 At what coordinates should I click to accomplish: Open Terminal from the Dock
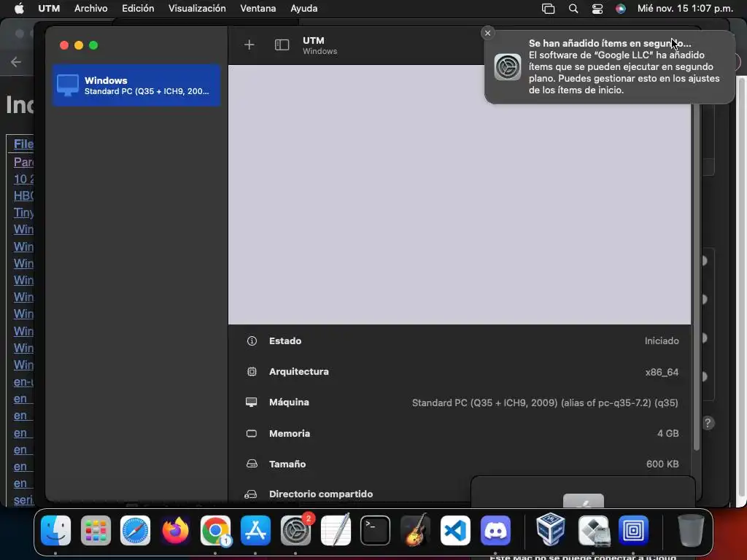pyautogui.click(x=376, y=530)
